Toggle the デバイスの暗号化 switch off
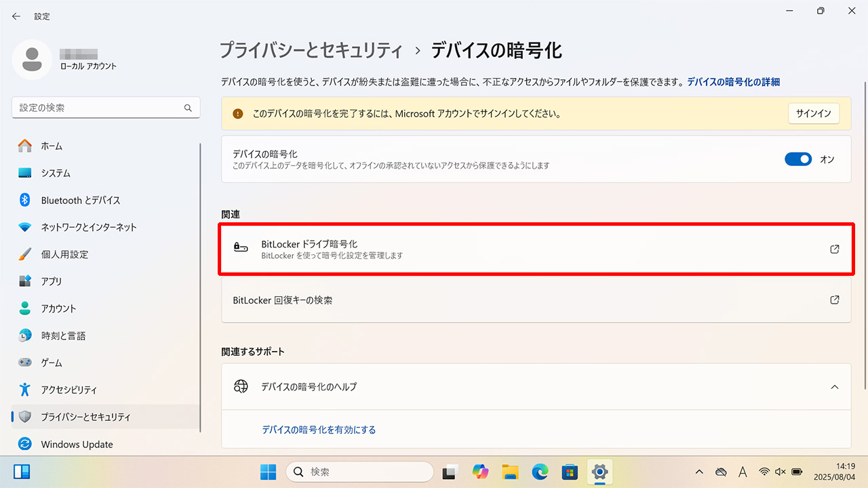The height and width of the screenshot is (488, 868). [798, 159]
